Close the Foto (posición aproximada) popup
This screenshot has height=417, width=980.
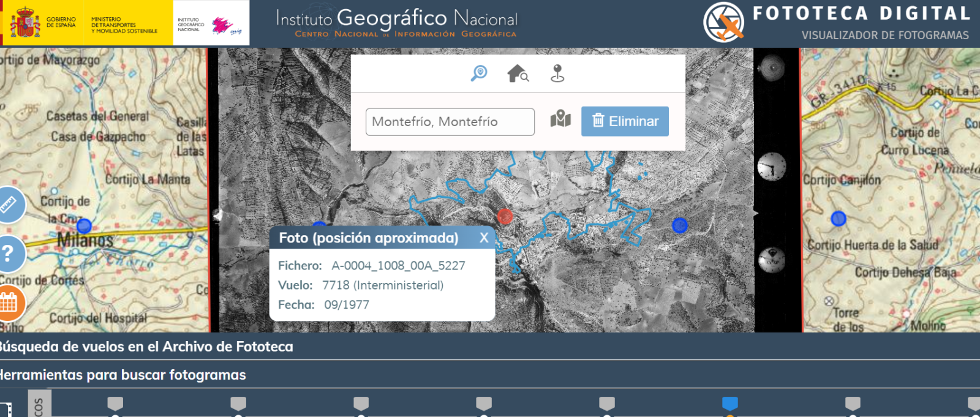click(x=484, y=238)
